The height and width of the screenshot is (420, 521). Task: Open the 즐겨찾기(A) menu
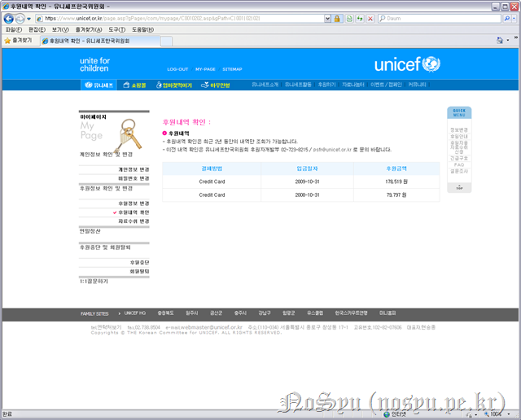[x=81, y=29]
